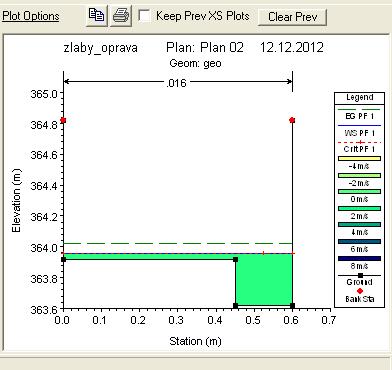Select the EG PF 1 legend entry

359,114
